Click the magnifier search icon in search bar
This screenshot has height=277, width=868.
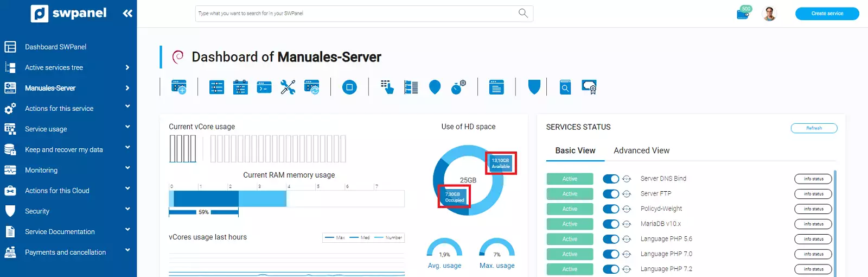pyautogui.click(x=523, y=13)
